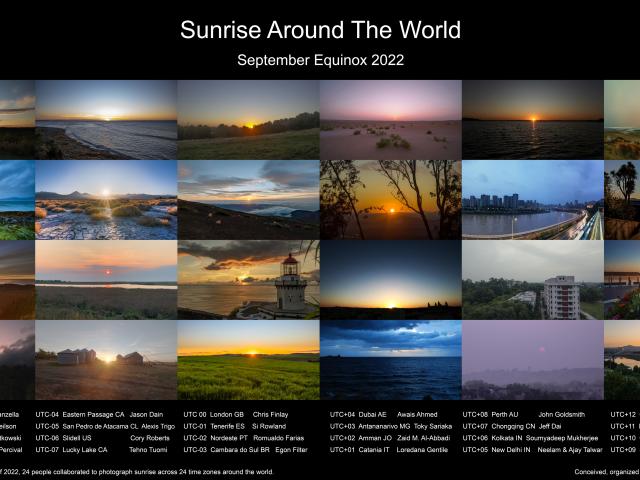640x480 pixels.
Task: Select the 'Kolkata IN' location text
Action: click(507, 438)
